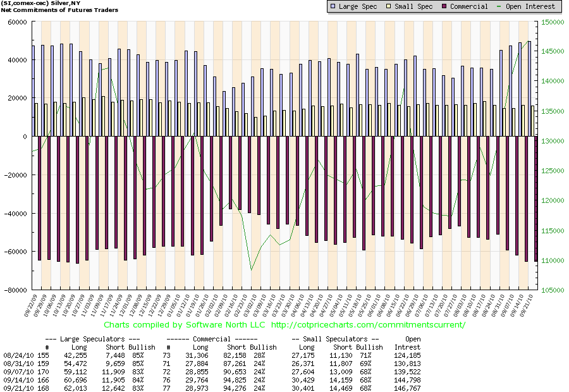Click the Large Spec blue legend swatch
This screenshot has height=392, width=569.
pyautogui.click(x=334, y=6)
